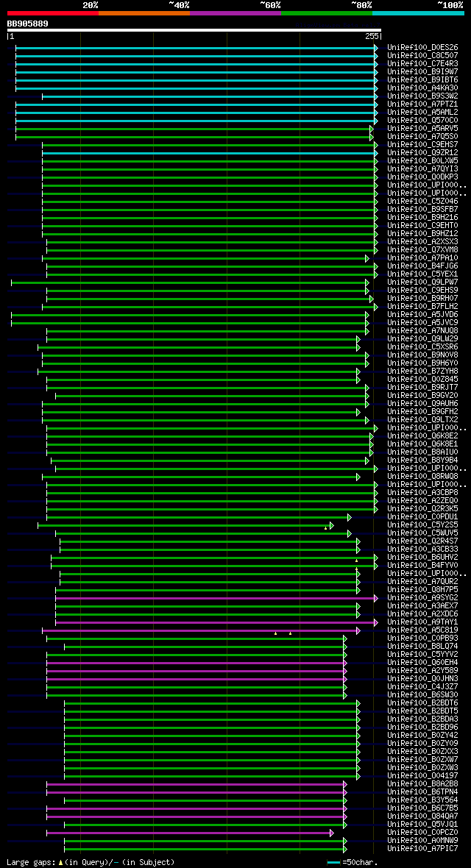The image size is (471, 868).
Task: Click label UniRef100_A5AML2
Action: (x=422, y=113)
